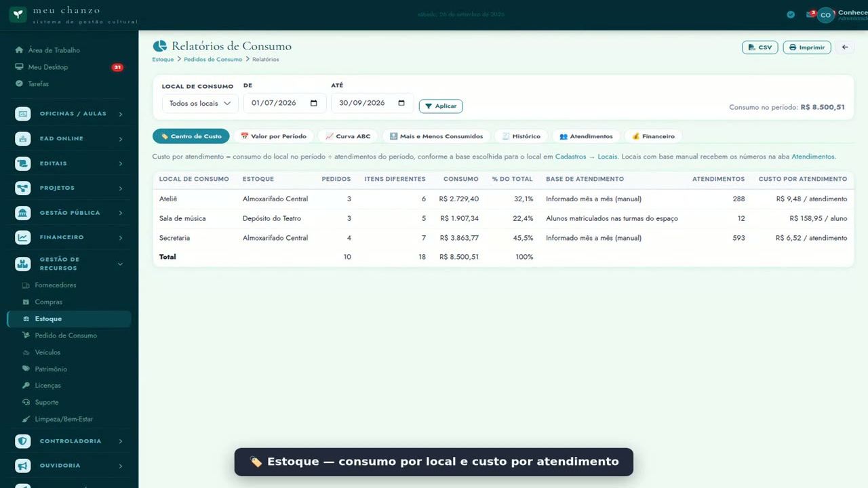Collapse the Gestão de Recursos menu chevron
The image size is (868, 488).
pyautogui.click(x=121, y=264)
